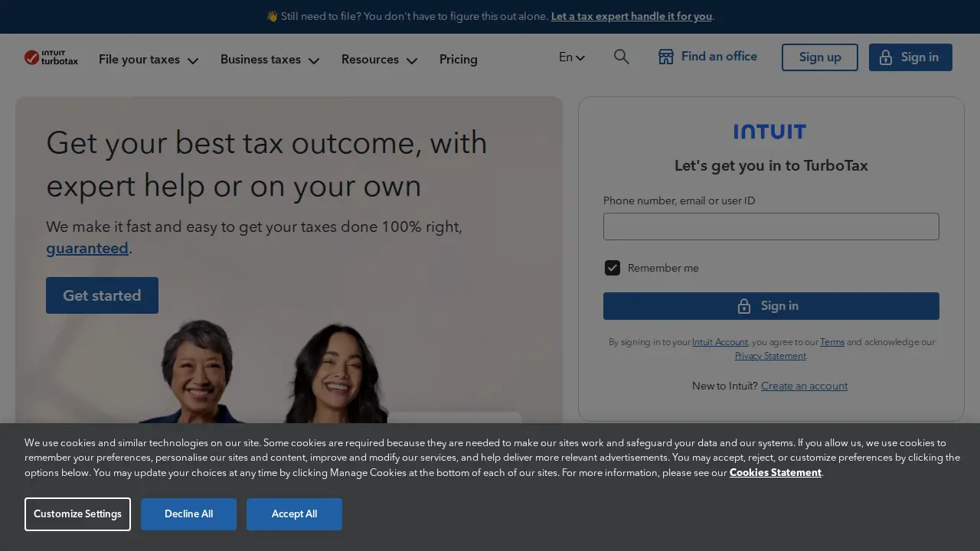This screenshot has height=551, width=980.
Task: Open the Cookies Statement link
Action: [776, 472]
